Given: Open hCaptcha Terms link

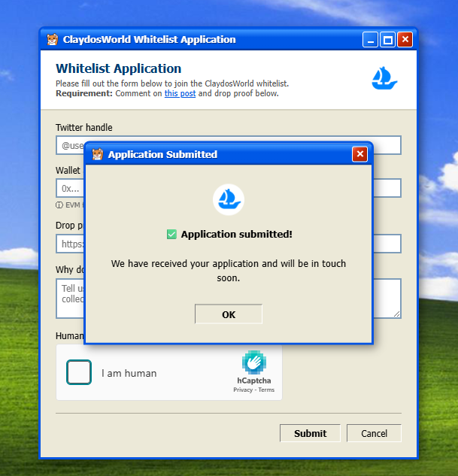Looking at the screenshot, I should [x=266, y=390].
